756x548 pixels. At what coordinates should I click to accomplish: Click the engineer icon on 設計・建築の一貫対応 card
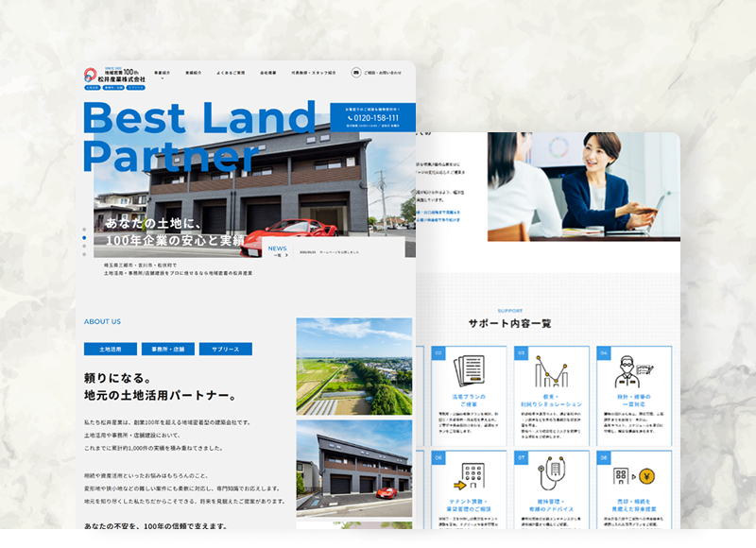[x=631, y=369]
